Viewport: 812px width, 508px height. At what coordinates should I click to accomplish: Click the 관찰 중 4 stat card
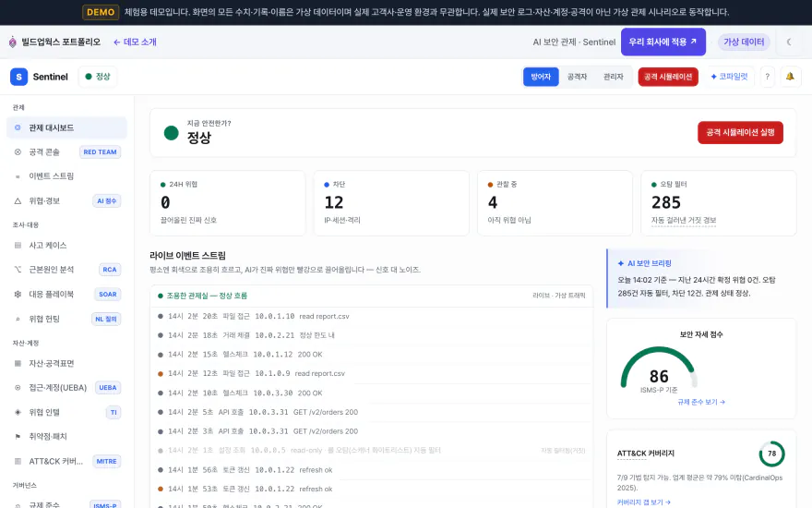point(555,203)
